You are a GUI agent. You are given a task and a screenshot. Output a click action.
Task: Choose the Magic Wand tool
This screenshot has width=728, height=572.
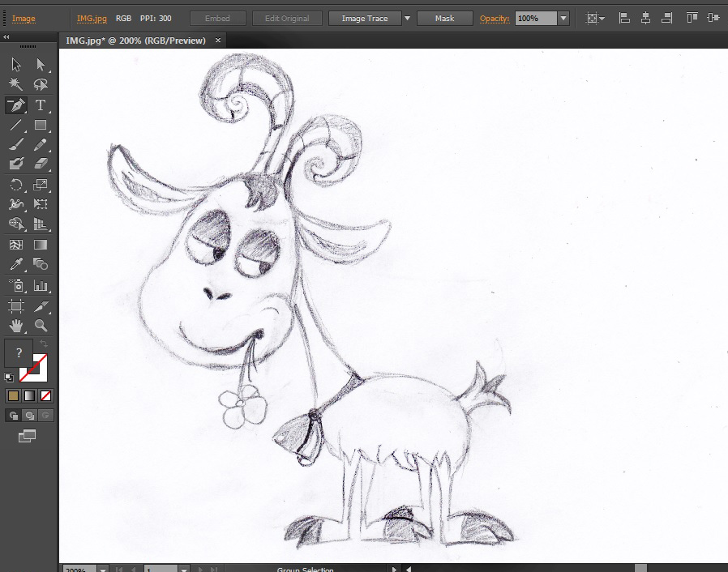pyautogui.click(x=15, y=84)
